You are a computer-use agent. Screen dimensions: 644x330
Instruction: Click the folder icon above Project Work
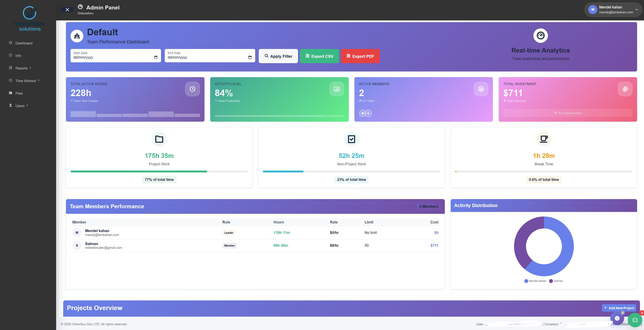point(159,139)
